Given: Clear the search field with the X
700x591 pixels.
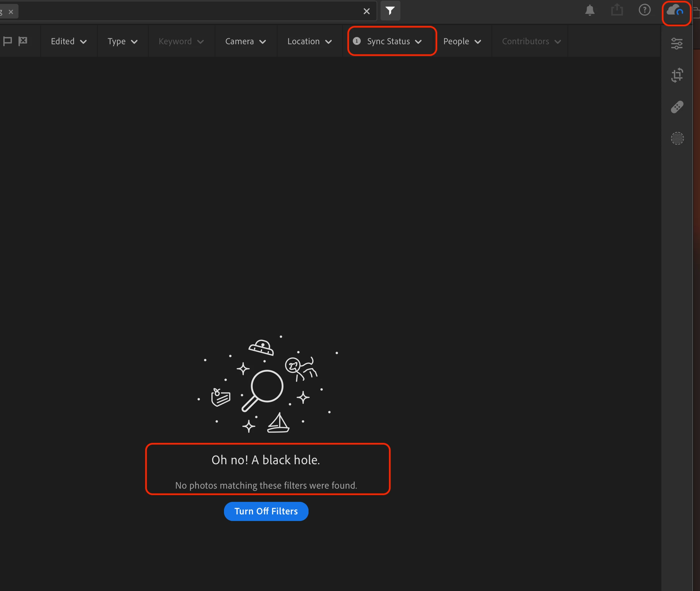Looking at the screenshot, I should coord(366,12).
